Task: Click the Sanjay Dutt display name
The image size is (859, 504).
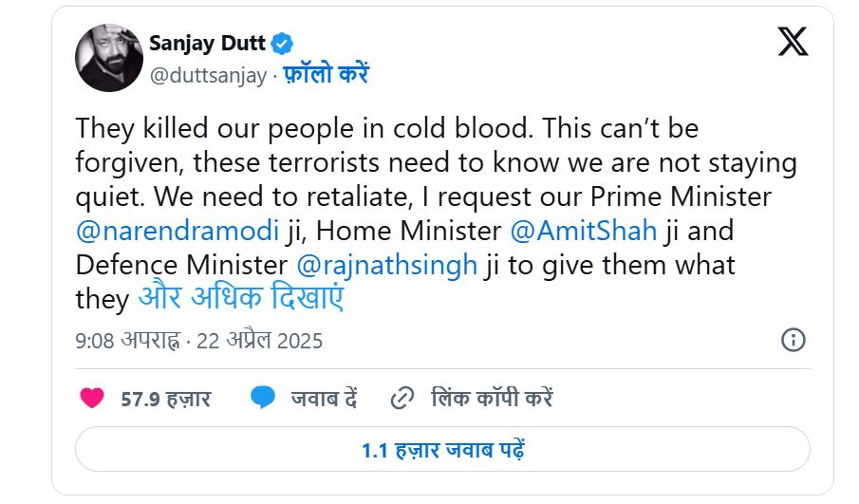Action: 208,43
